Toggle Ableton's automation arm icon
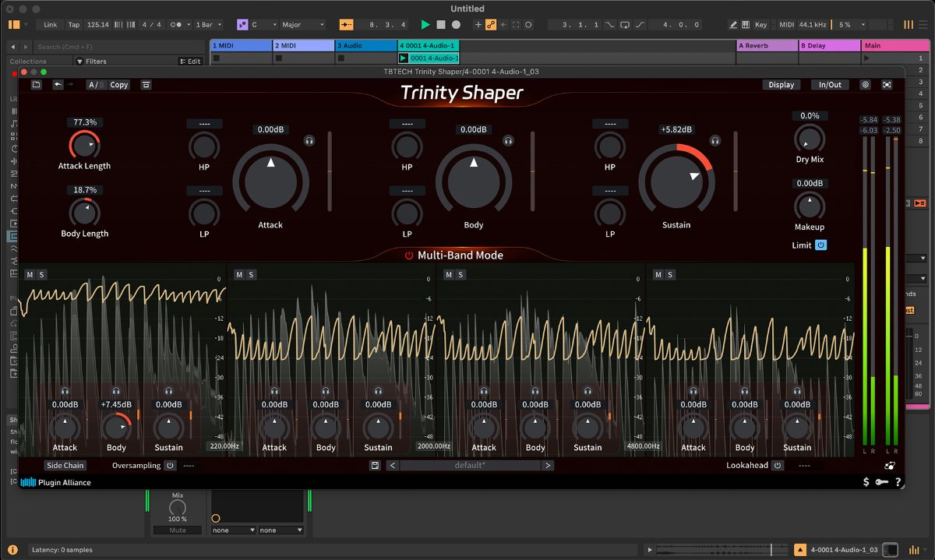This screenshot has width=935, height=560. pyautogui.click(x=491, y=25)
